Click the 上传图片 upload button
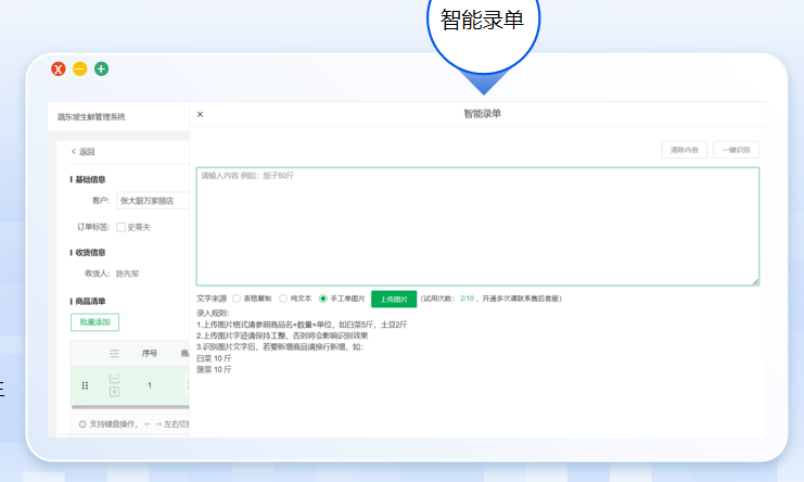 coord(394,298)
